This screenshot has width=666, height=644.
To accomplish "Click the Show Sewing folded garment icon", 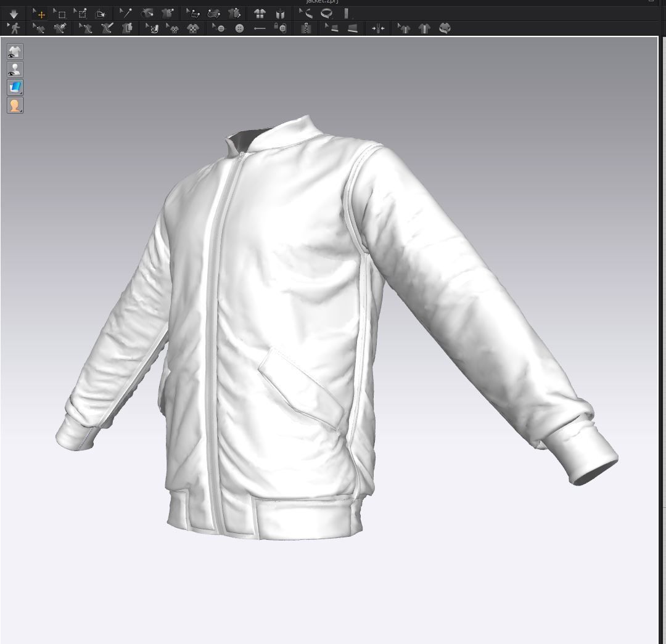I will tap(128, 28).
